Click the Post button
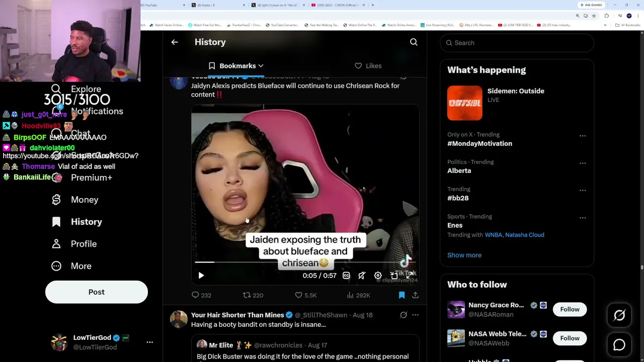The height and width of the screenshot is (362, 644). point(97,292)
